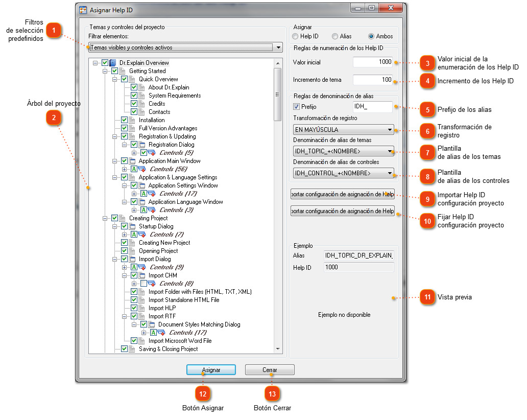Select 'Registration & Updating' tree row
The height and width of the screenshot is (420, 527).
point(167,136)
